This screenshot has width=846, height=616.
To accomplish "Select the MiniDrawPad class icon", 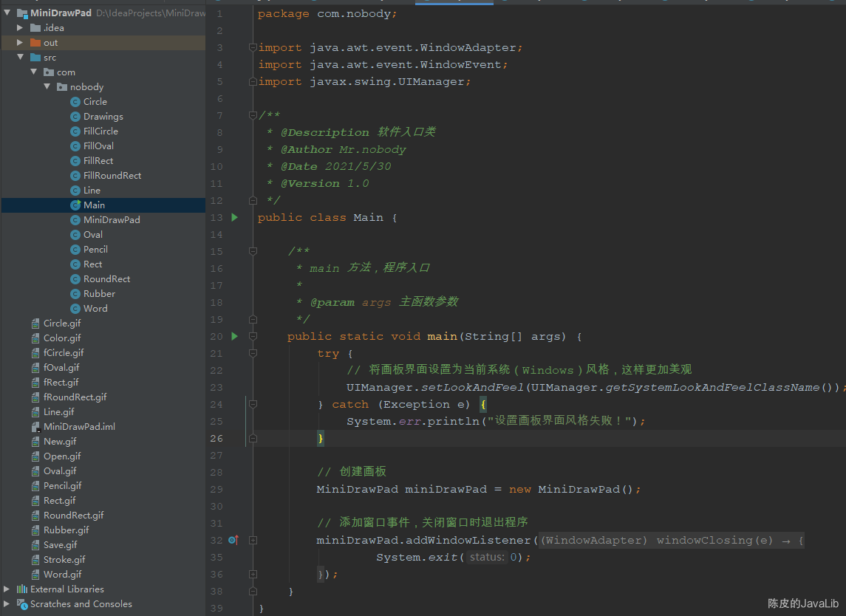I will point(75,220).
